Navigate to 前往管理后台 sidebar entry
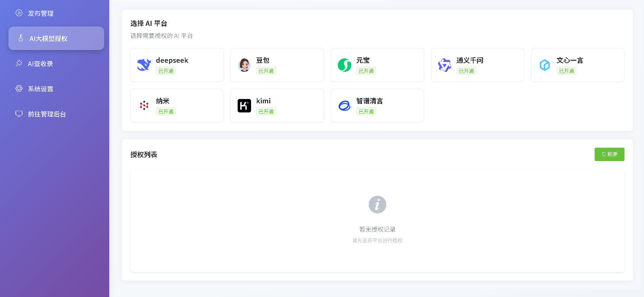 [47, 114]
